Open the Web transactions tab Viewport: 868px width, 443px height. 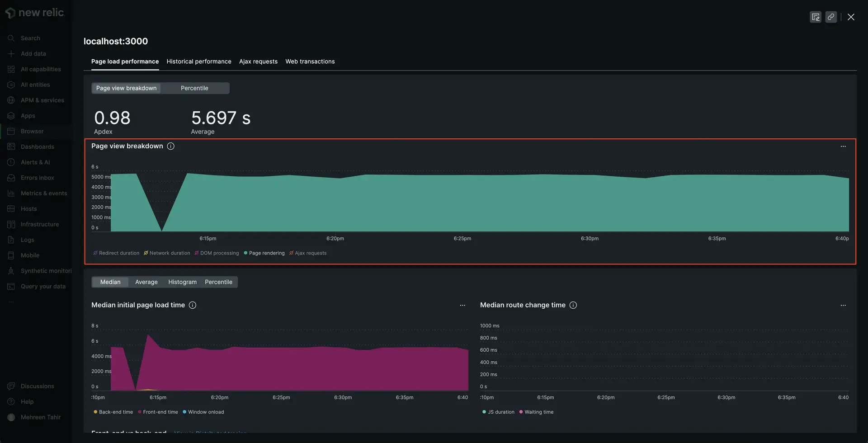click(310, 61)
